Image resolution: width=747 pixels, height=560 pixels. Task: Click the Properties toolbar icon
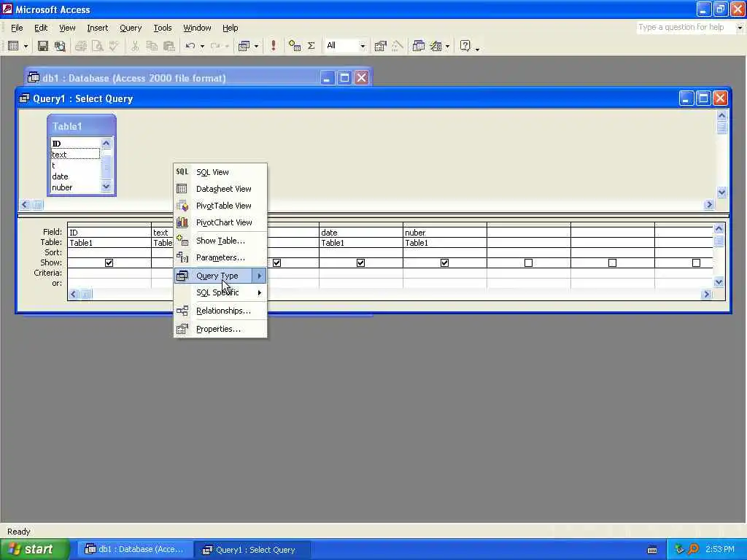[x=380, y=46]
